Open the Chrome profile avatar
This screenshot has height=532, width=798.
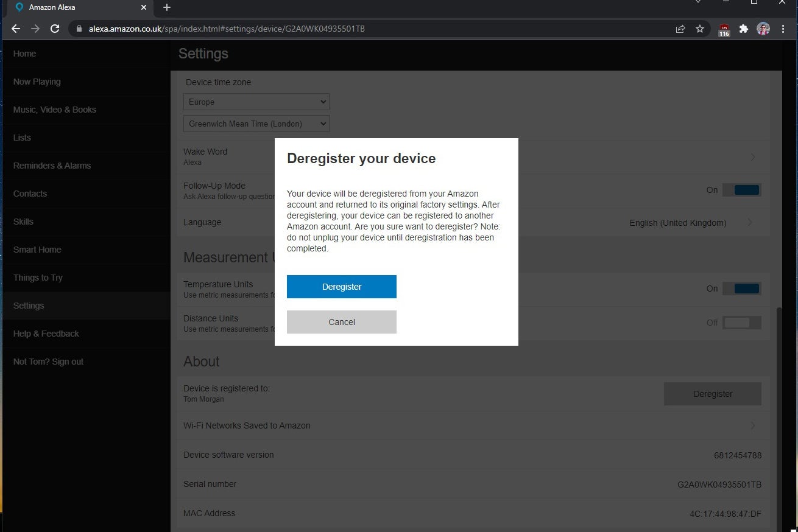(763, 29)
